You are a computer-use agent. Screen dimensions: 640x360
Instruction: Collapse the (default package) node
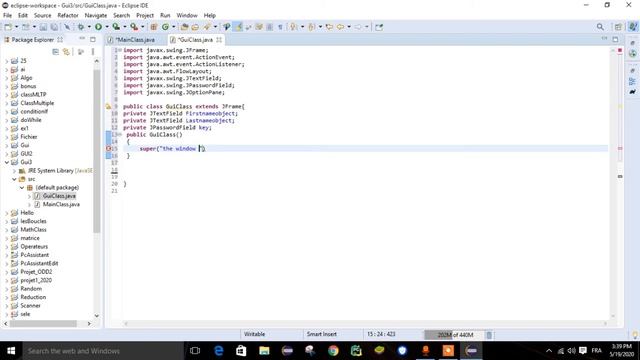point(22,188)
